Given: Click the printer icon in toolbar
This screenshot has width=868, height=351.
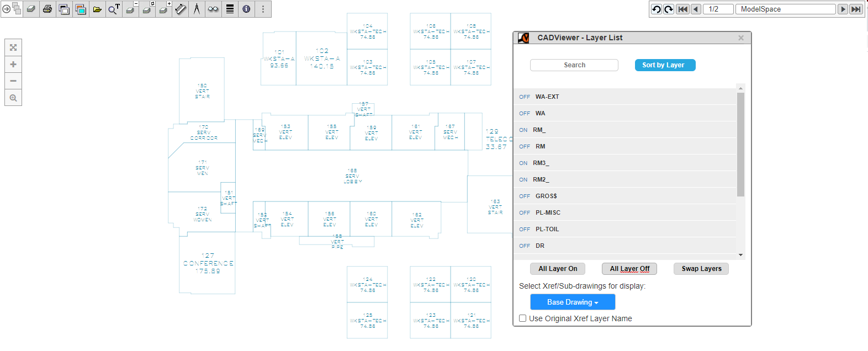Looking at the screenshot, I should (47, 9).
